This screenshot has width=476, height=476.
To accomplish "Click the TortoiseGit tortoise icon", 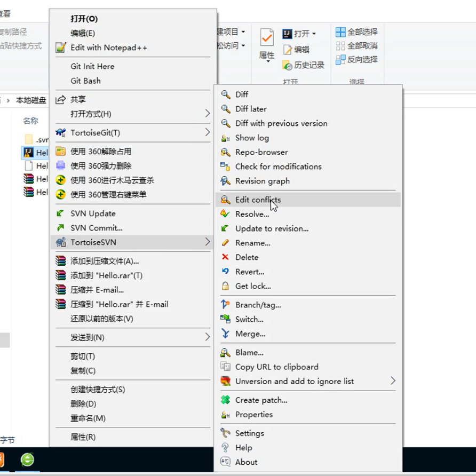I will (x=61, y=133).
